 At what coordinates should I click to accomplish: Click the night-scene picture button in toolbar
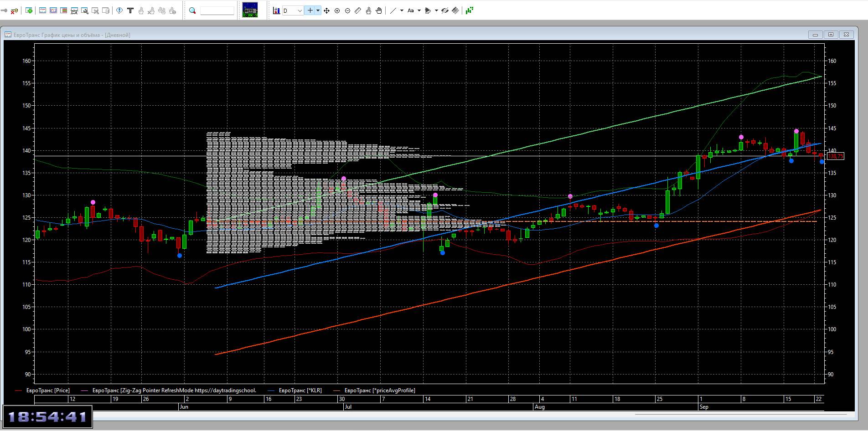point(250,10)
